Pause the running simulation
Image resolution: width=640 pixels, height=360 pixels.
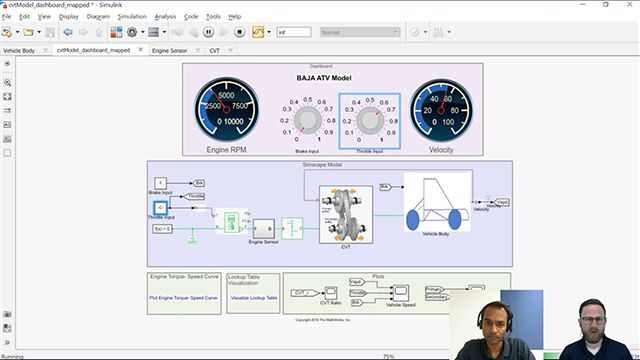point(208,32)
